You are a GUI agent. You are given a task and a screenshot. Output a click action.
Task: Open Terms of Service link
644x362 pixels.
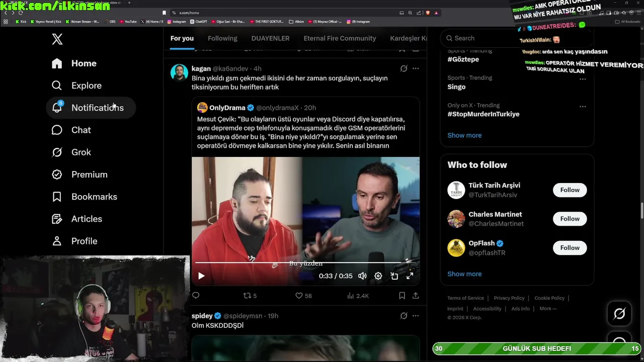465,298
